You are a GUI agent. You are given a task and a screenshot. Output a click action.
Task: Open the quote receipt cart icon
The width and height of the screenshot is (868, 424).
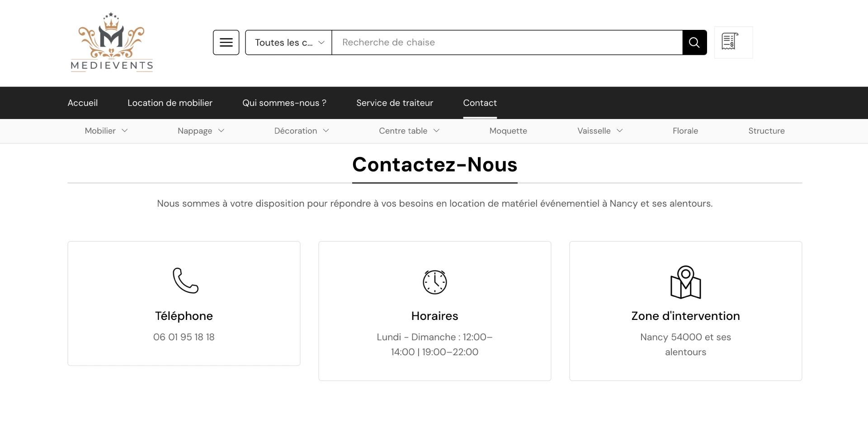pos(733,42)
